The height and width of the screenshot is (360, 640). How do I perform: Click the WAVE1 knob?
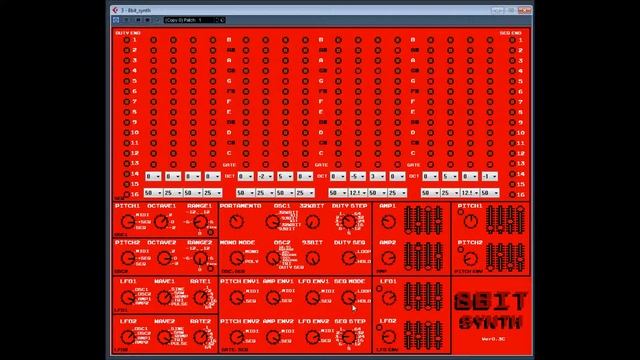[164, 298]
